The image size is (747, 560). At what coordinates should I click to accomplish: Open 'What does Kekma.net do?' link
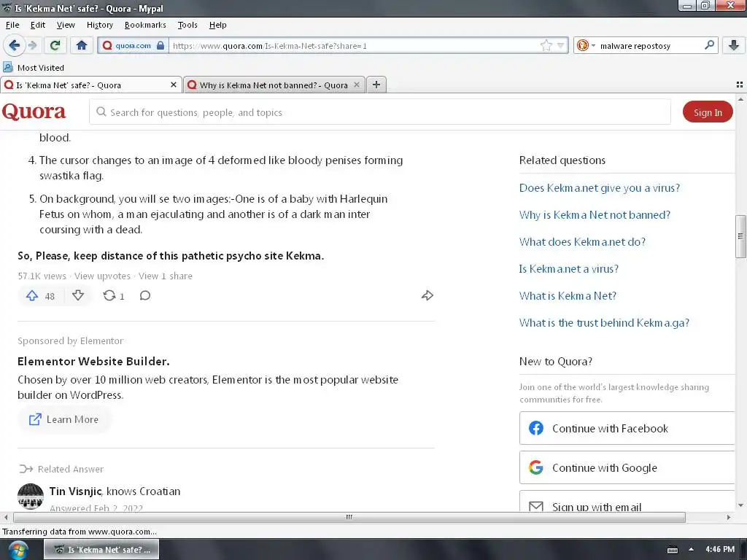582,242
